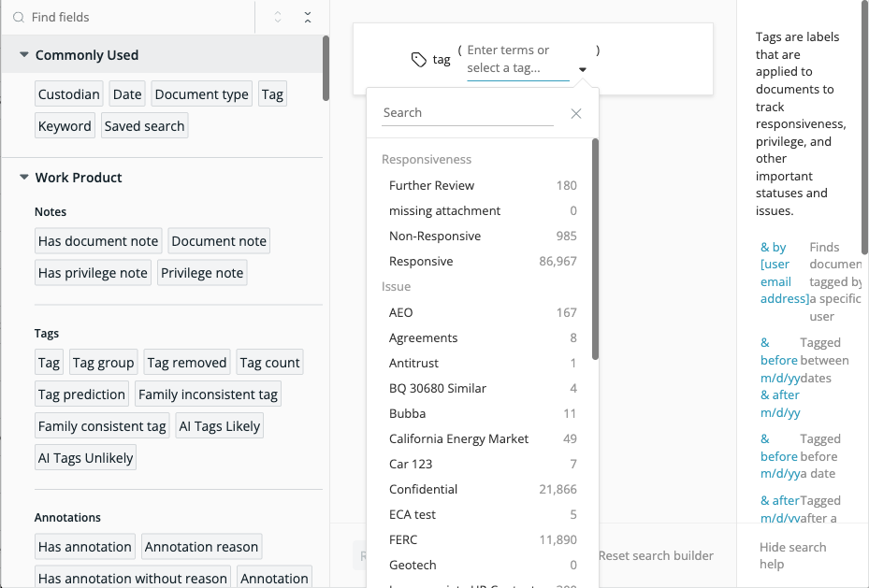
Task: Add the Has annotation field
Action: point(85,547)
